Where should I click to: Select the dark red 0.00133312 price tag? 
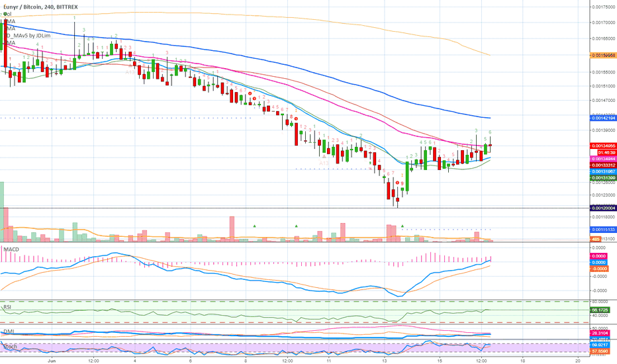coord(603,165)
